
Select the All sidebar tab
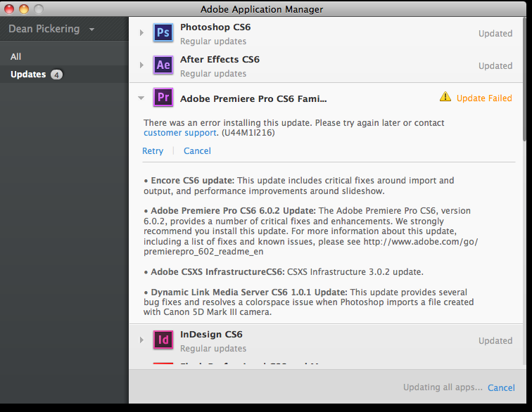click(16, 56)
